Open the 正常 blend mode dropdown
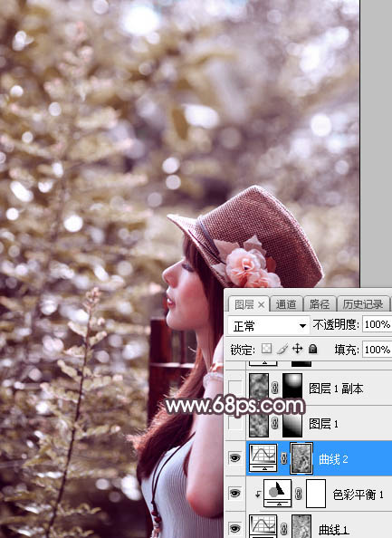This screenshot has height=538, width=392. (269, 326)
